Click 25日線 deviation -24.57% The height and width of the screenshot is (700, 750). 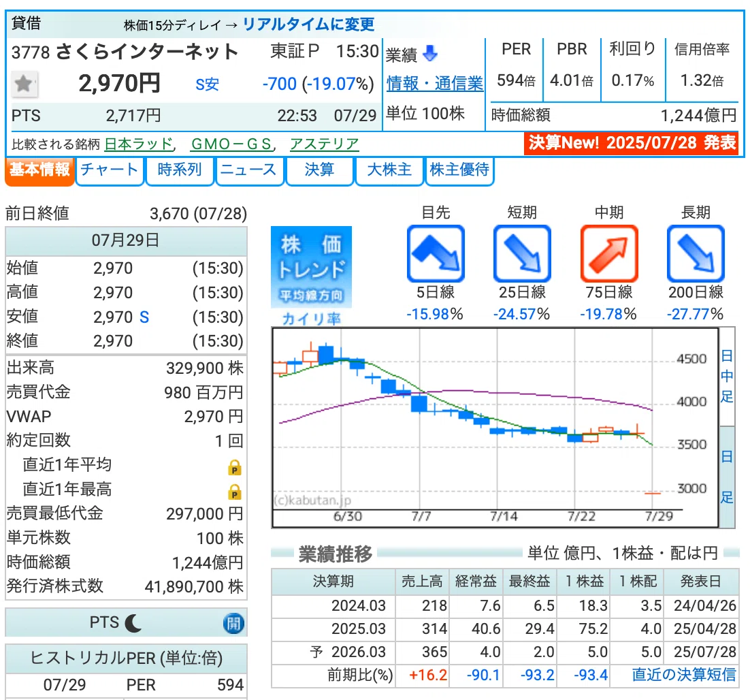[521, 314]
